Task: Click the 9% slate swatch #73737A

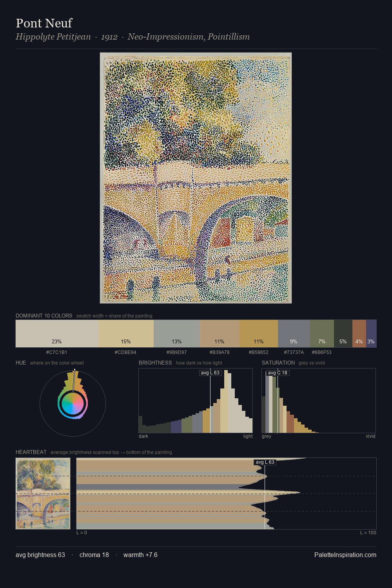Action: coord(294,334)
